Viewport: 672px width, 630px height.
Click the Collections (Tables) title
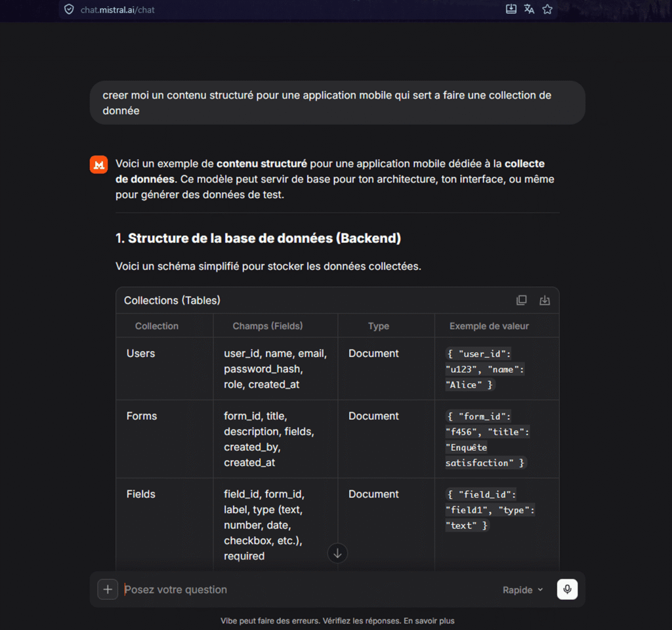172,301
